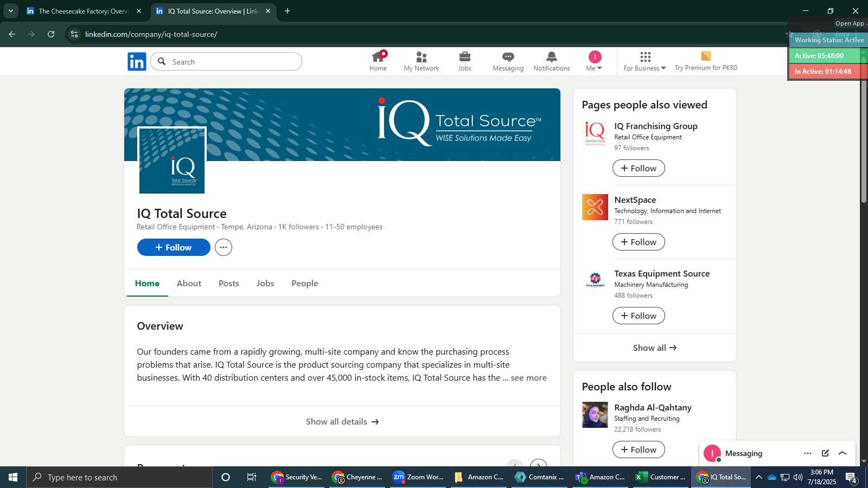This screenshot has height=488, width=868.
Task: Open the Windows Start menu
Action: point(13,477)
